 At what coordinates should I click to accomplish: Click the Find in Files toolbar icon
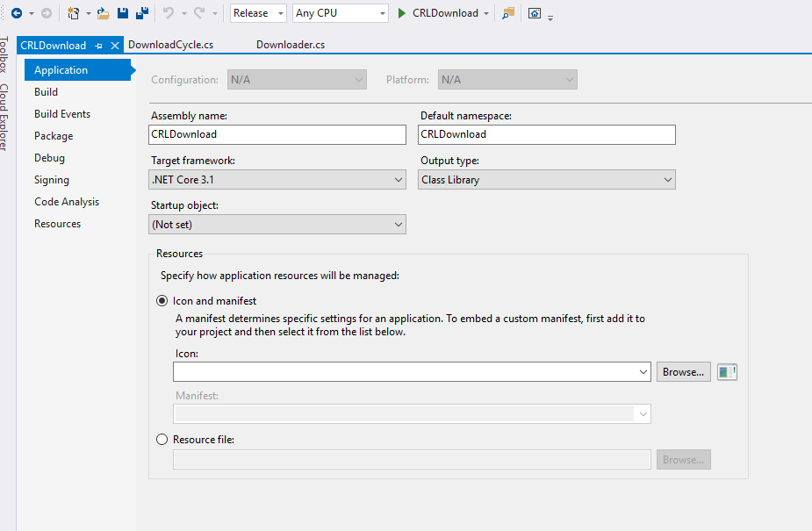point(508,13)
